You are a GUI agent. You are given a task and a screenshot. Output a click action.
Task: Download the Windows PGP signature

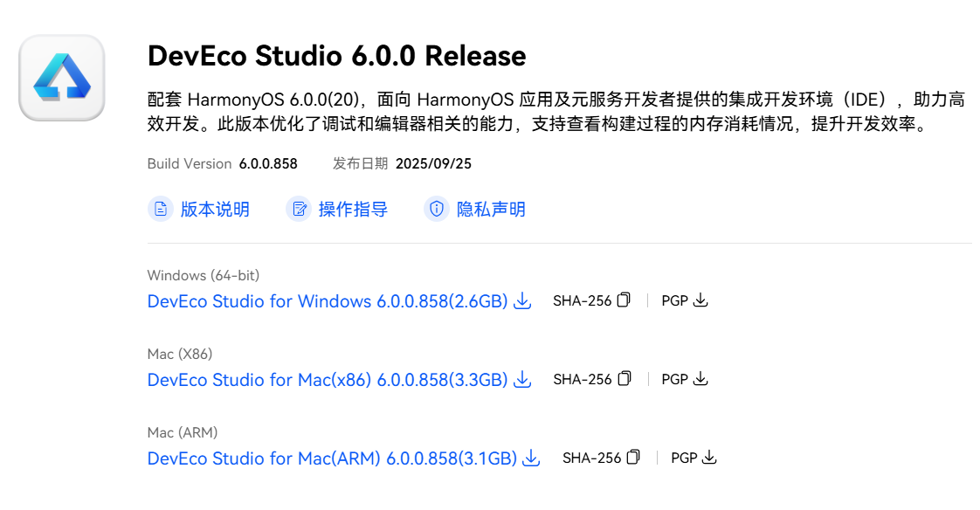[x=700, y=300]
